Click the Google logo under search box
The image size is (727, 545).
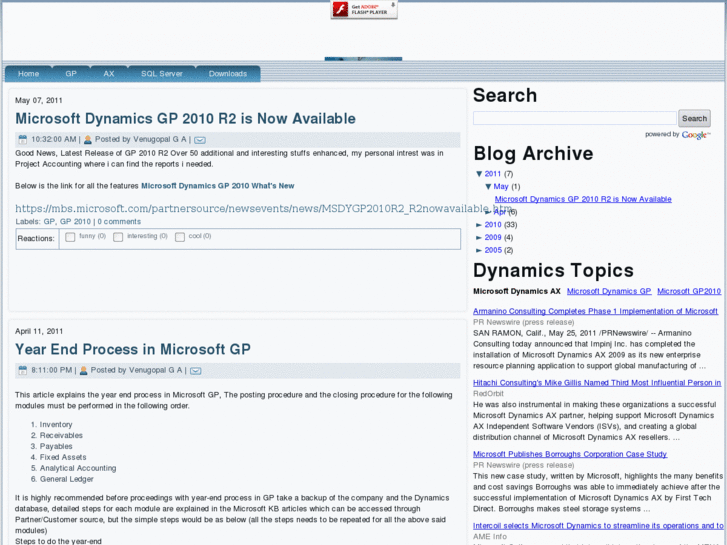[x=695, y=135]
